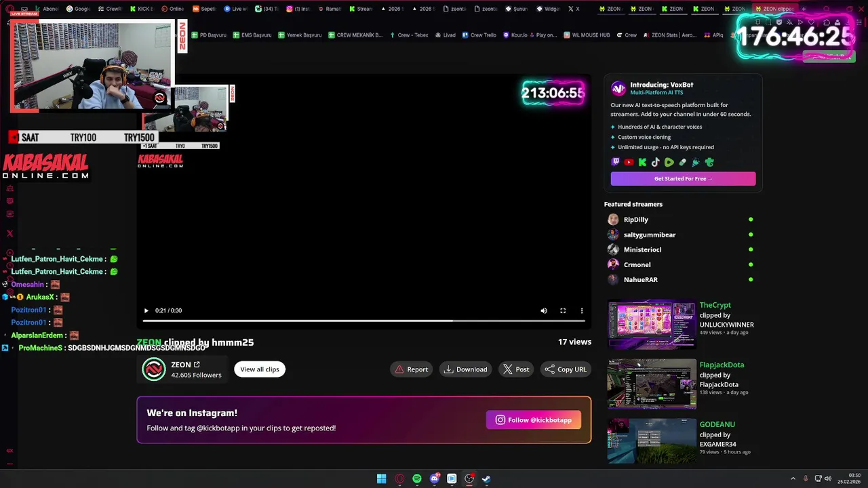The height and width of the screenshot is (488, 868).
Task: Click the ZEON channel avatar logo
Action: [154, 369]
